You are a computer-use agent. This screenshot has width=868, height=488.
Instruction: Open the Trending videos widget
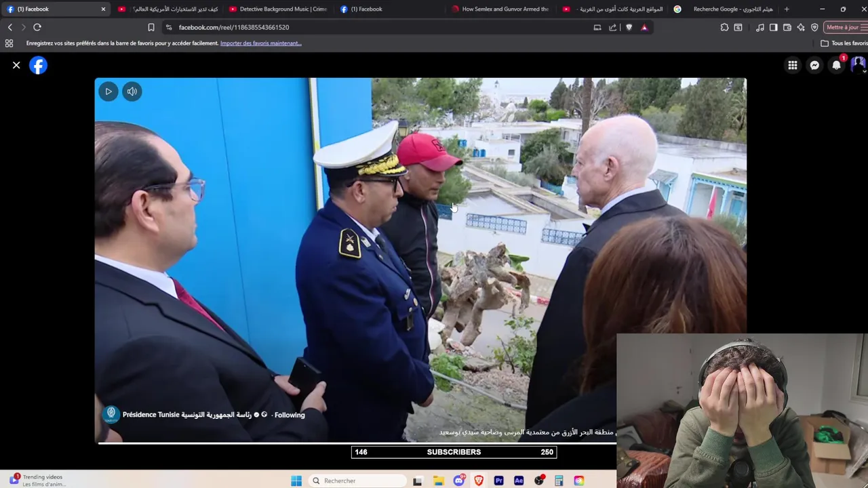37,480
